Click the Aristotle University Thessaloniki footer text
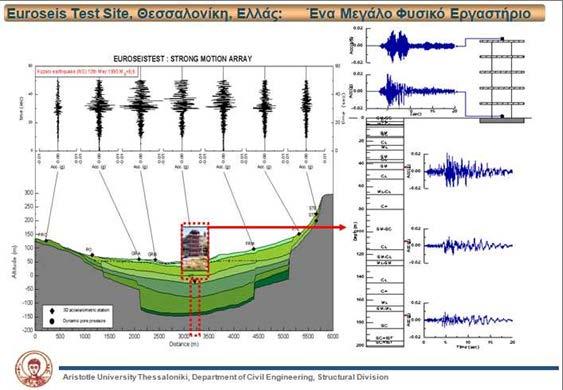This screenshot has height=390, width=563. (225, 377)
